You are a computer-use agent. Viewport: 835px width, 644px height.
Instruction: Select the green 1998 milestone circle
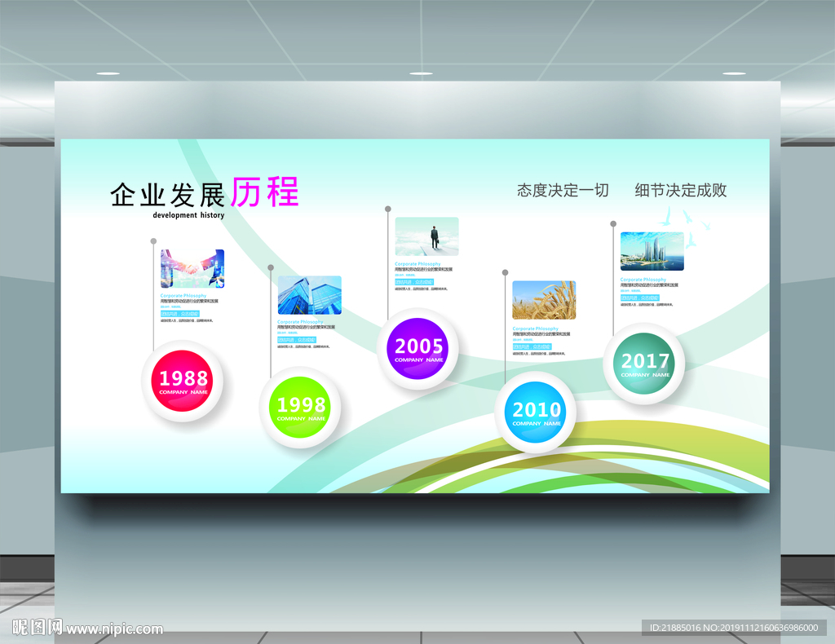click(x=301, y=408)
